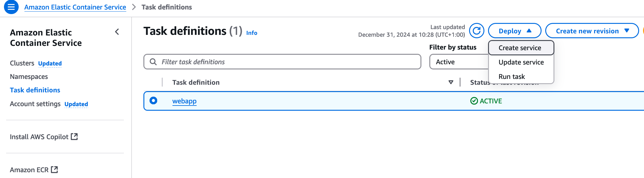Open the Filter by status dropdown
This screenshot has height=178, width=644.
[x=459, y=62]
